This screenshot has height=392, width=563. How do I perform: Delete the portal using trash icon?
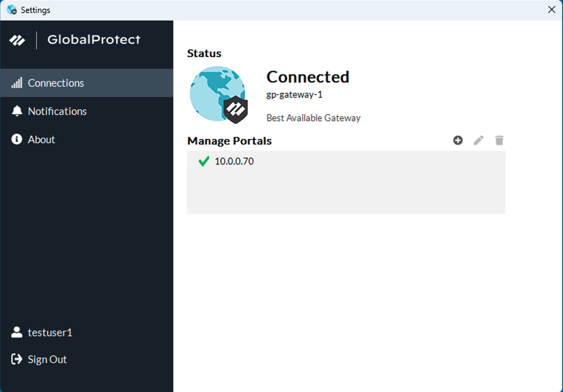point(499,140)
